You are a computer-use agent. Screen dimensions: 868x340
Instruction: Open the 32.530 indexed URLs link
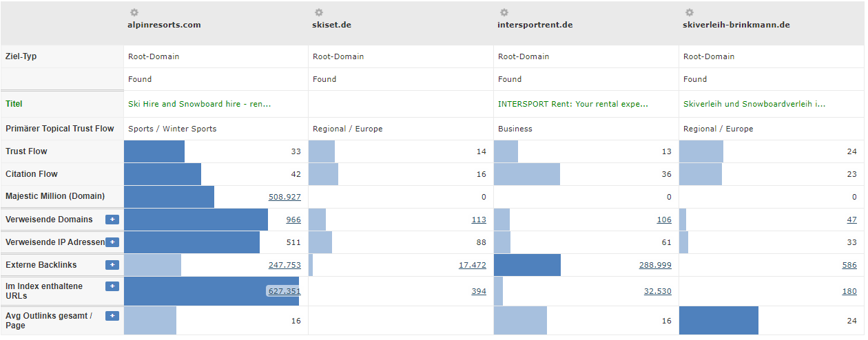coord(658,292)
